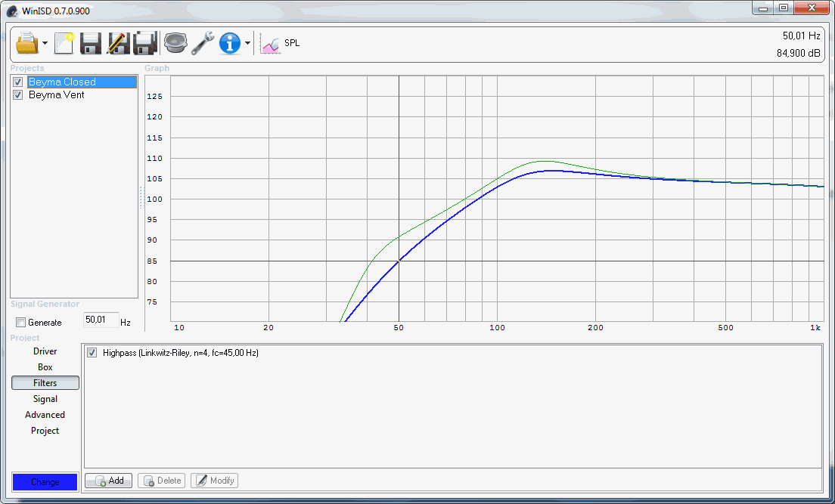
Task: Switch to the Box tab
Action: 45,367
